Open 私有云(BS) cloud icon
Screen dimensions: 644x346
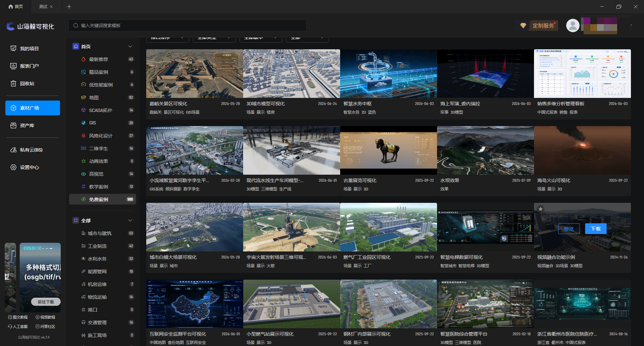tap(13, 150)
